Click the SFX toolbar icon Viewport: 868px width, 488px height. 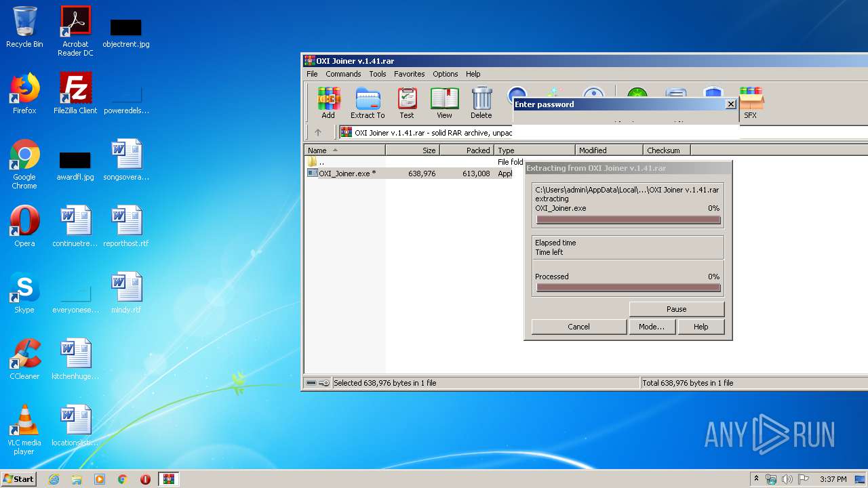click(751, 103)
